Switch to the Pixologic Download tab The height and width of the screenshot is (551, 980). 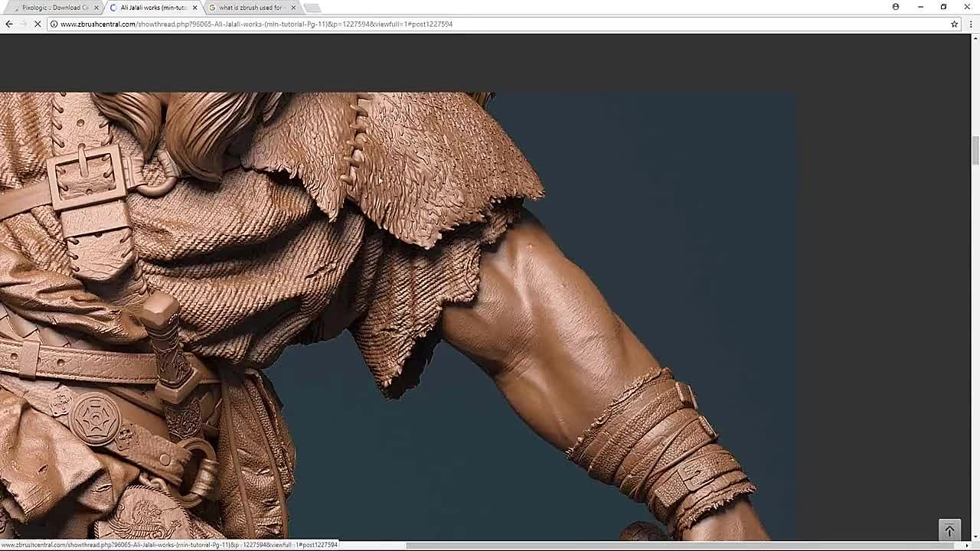54,8
